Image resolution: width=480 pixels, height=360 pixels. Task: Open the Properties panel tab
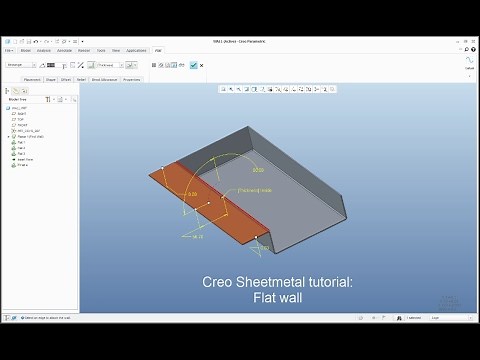[132, 80]
